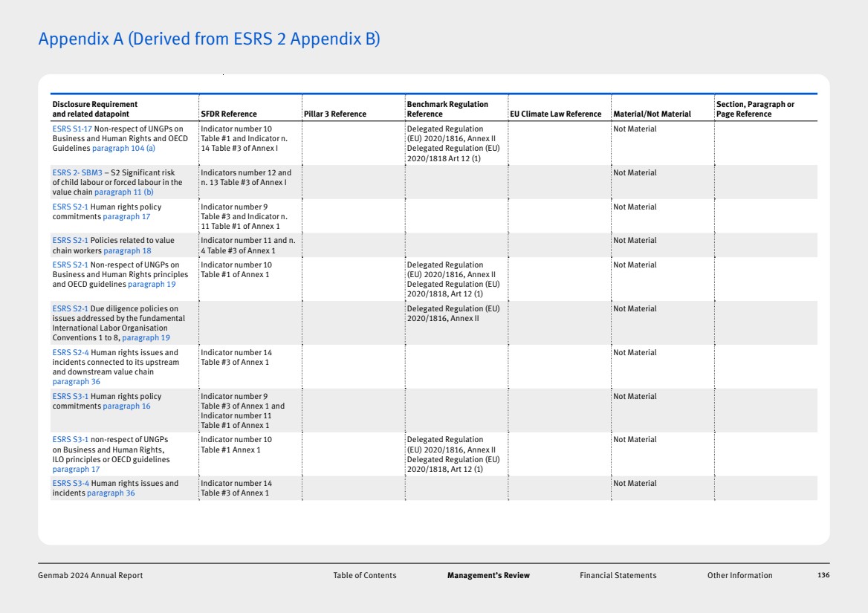Screen dimensions: 868x613
Task: Go to Management's Review section
Action: point(488,576)
